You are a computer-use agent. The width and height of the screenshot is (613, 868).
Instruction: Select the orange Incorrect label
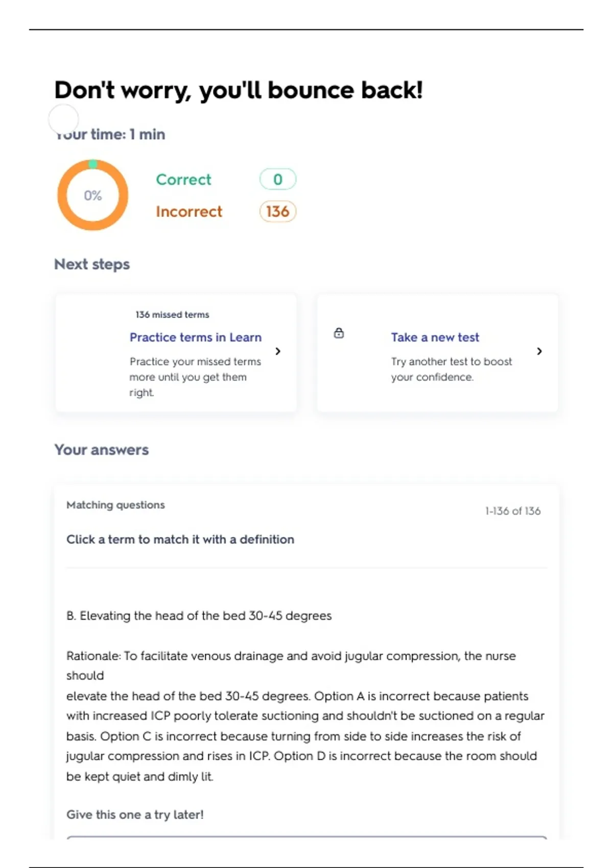(x=189, y=211)
